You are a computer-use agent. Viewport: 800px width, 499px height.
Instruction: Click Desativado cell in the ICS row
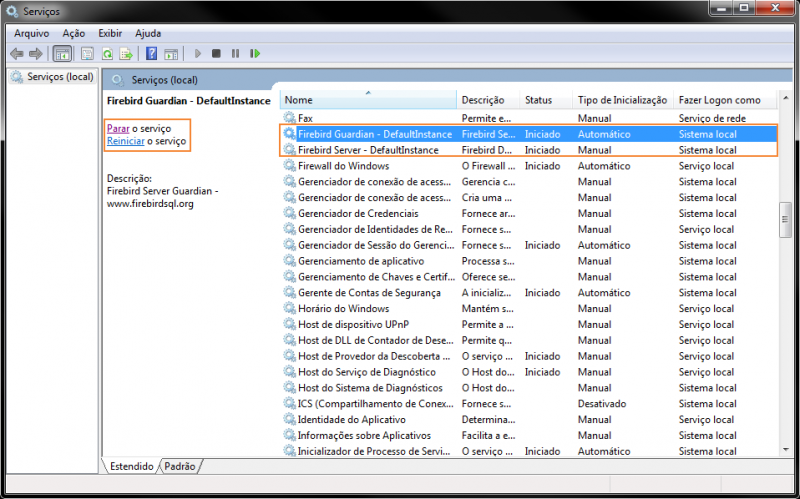pos(602,404)
